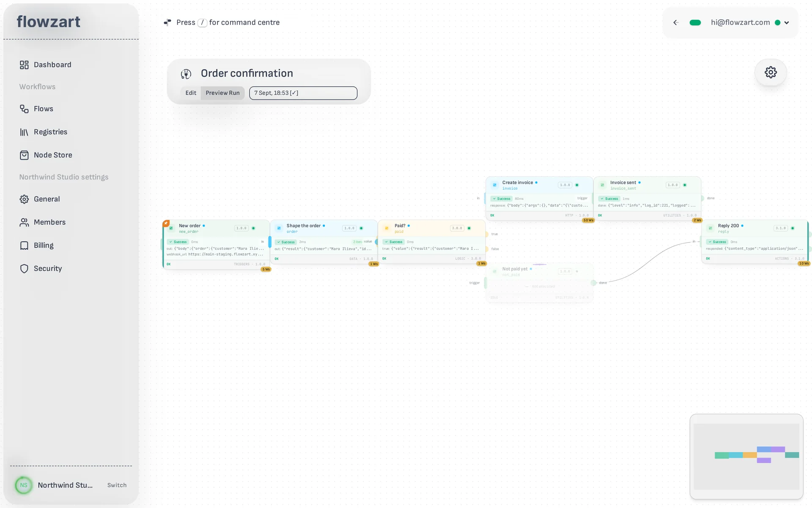Toggle the green status dot on New order
The width and height of the screenshot is (812, 508).
253,228
